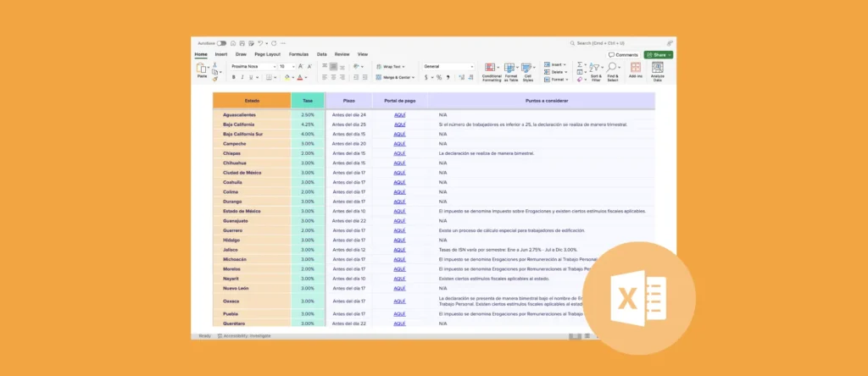Click the Add-ins icon
This screenshot has height=376, width=868.
(x=635, y=69)
